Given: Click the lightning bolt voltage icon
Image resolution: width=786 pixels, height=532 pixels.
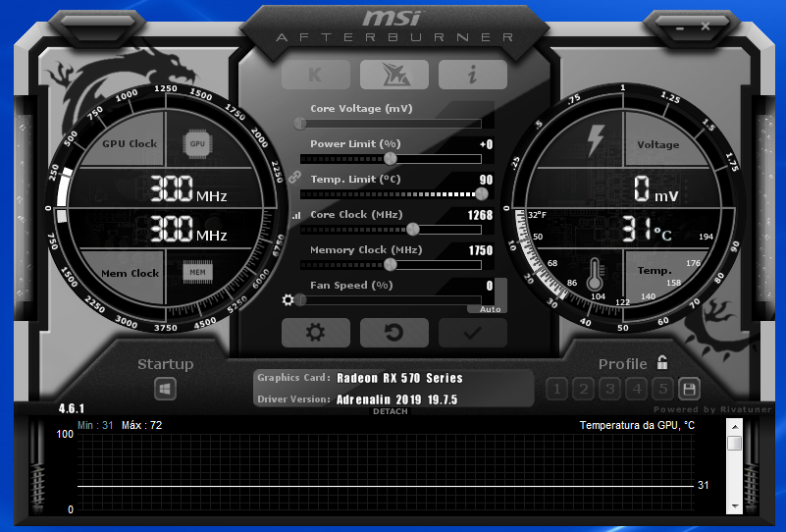Looking at the screenshot, I should 596,140.
